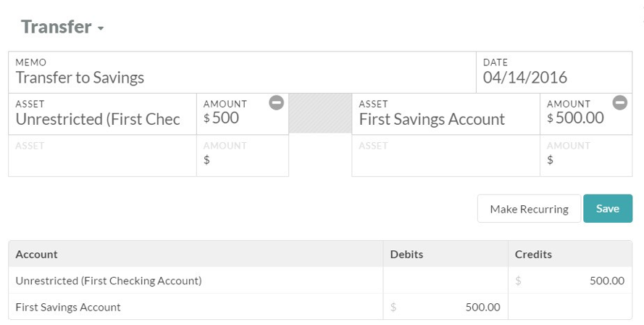Open the Transfer type dropdown arrow
The image size is (644, 325).
tap(101, 28)
